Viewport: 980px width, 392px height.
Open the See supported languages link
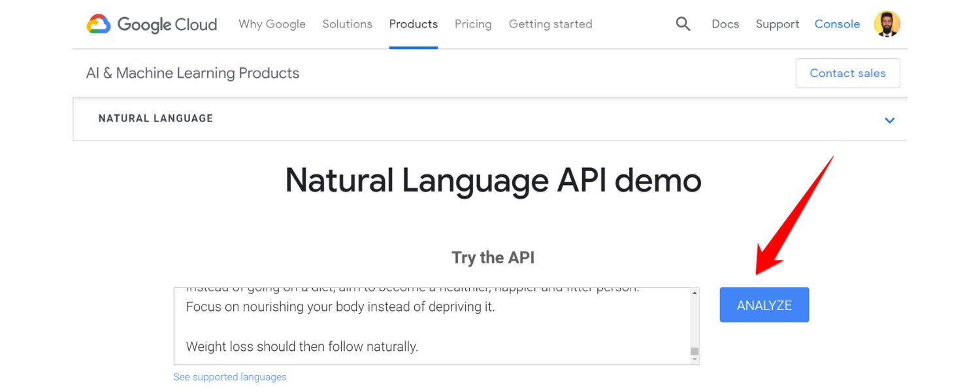(x=230, y=376)
